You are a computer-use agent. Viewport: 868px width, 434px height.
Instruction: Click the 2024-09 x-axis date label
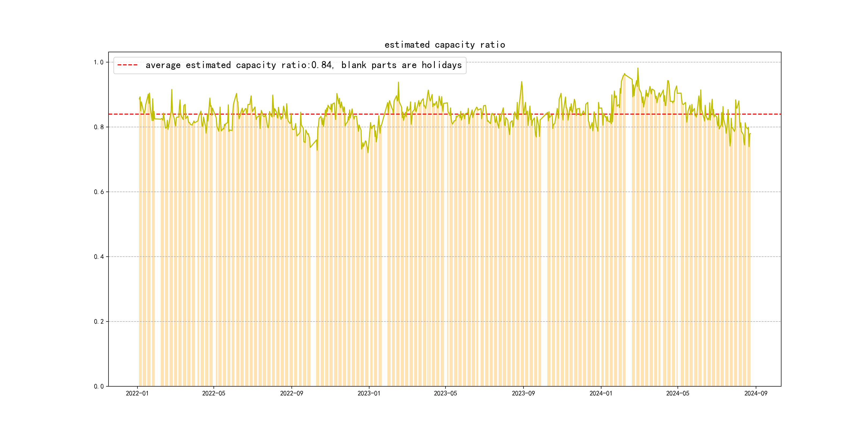pyautogui.click(x=755, y=393)
